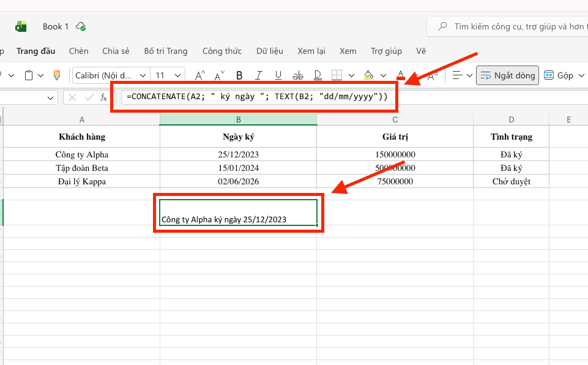Toggle underline formatting

click(278, 75)
